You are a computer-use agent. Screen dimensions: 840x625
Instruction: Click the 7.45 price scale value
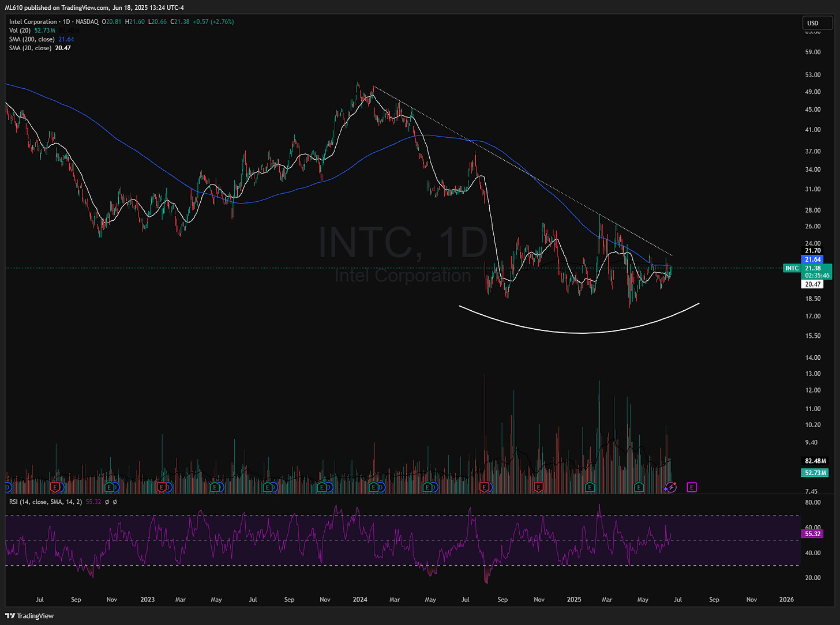(x=811, y=492)
